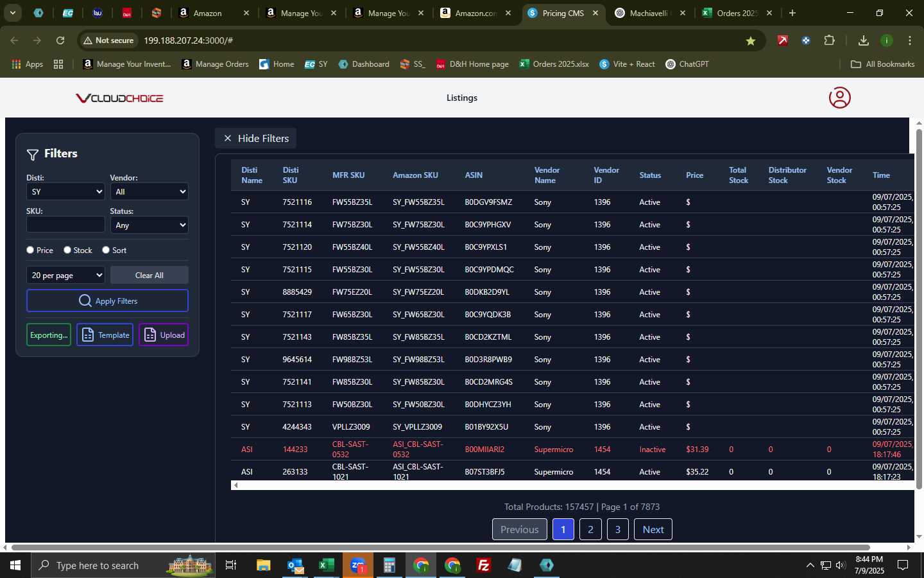Image resolution: width=924 pixels, height=578 pixels.
Task: Click the page vertical scrollbar
Action: (x=919, y=308)
